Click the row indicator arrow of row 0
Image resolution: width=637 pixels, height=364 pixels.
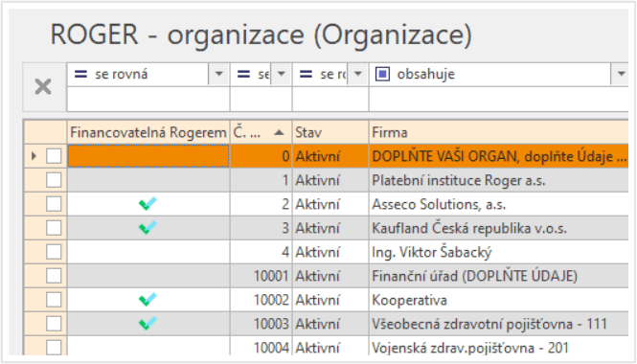pos(34,155)
